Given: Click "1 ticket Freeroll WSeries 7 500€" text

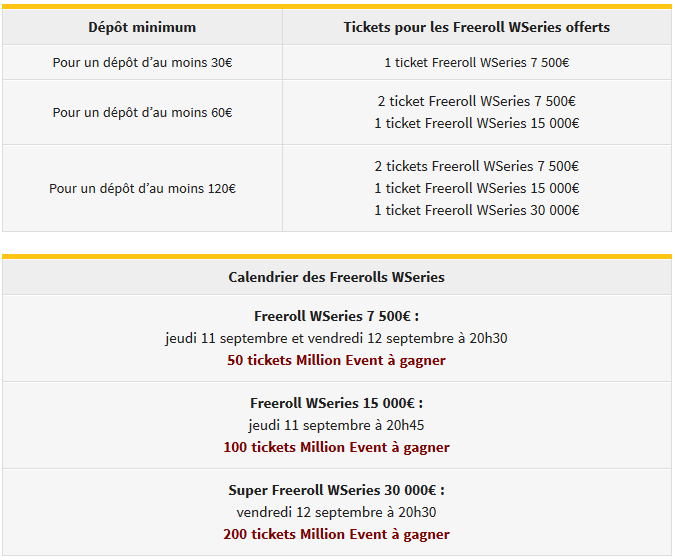Looking at the screenshot, I should [x=476, y=62].
